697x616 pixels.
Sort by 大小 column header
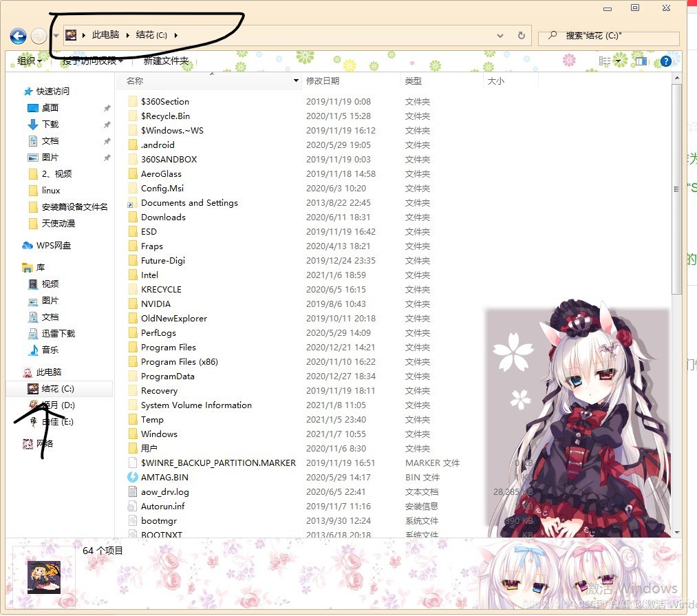[495, 81]
